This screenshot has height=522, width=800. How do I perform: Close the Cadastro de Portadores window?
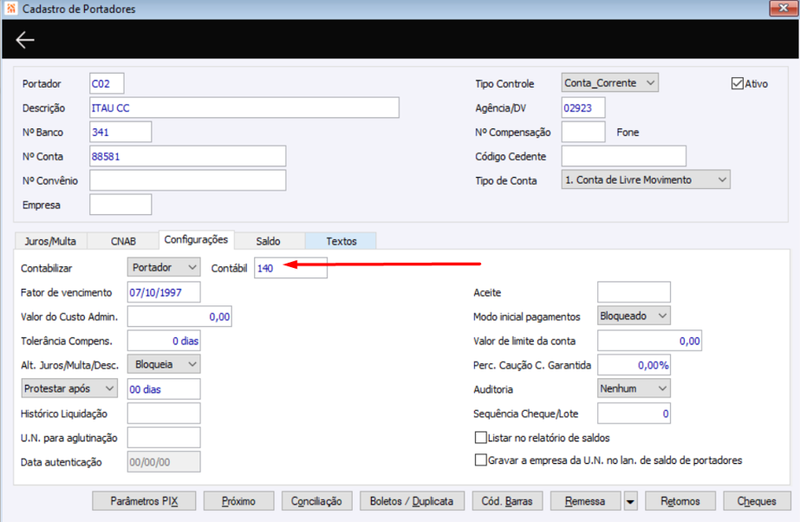click(x=783, y=8)
